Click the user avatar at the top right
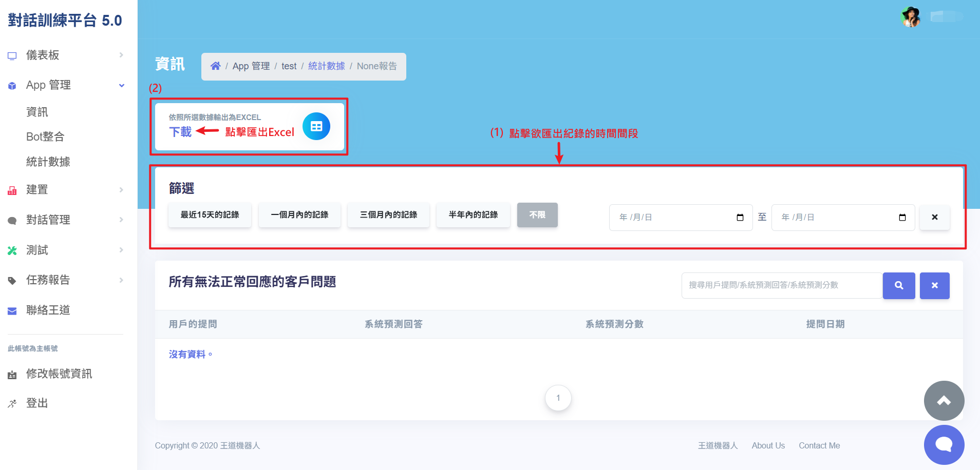 [x=911, y=17]
